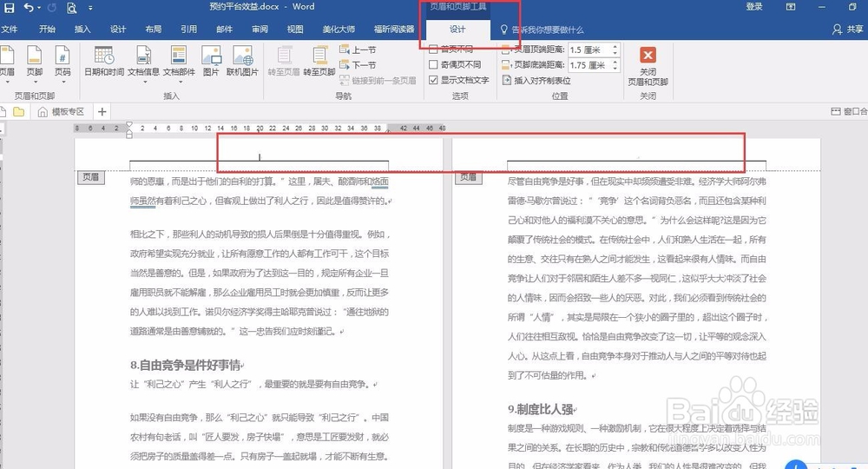Viewport: 868px width, 469px height.
Task: Expand the 页脚 dropdown arrow
Action: click(35, 82)
